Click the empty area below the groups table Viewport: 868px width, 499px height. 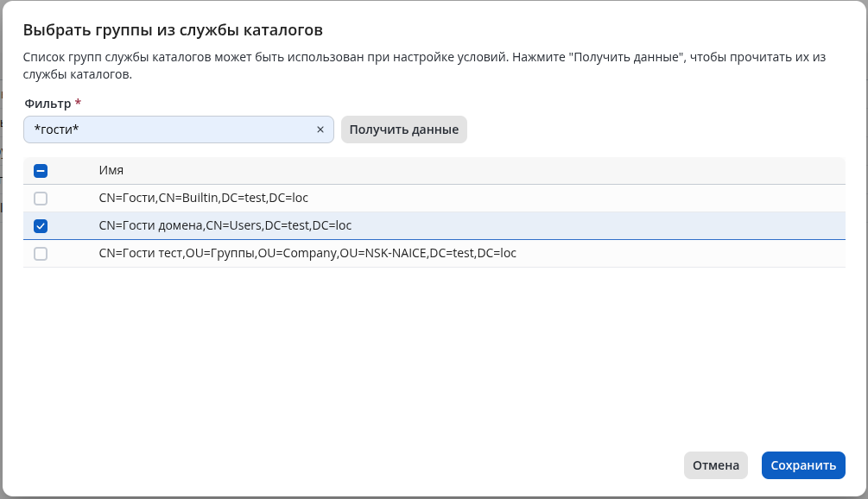tap(432, 354)
